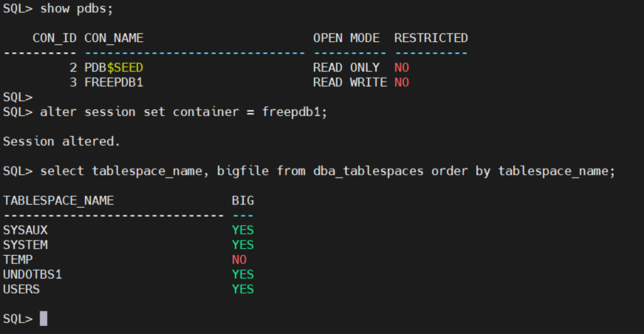
Task: Click the BIG column header
Action: coord(243,200)
